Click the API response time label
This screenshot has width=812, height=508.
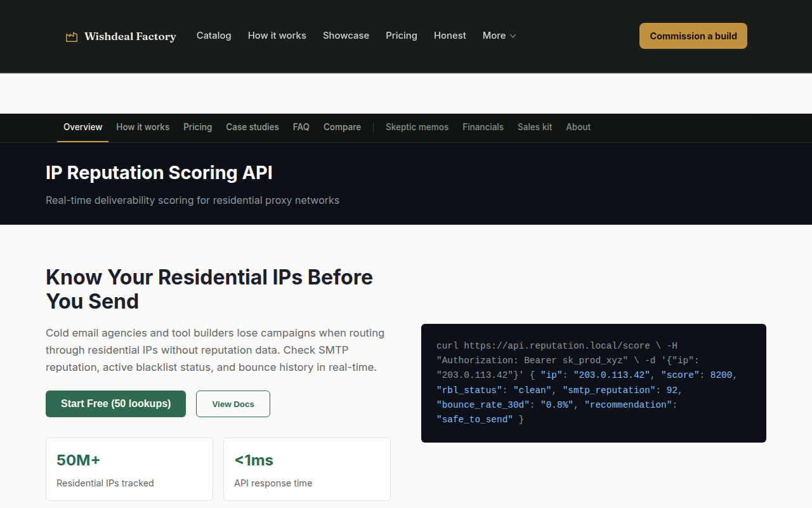pyautogui.click(x=273, y=483)
